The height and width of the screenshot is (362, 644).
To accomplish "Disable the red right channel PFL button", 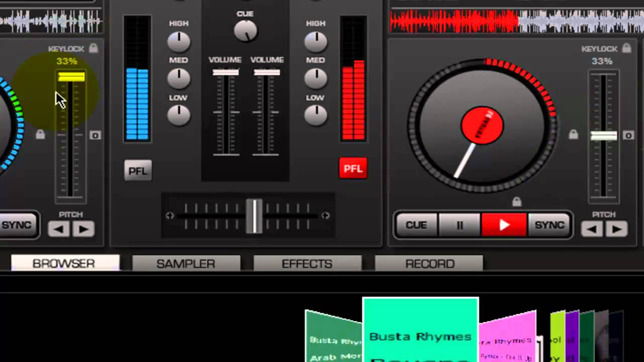I will 353,169.
